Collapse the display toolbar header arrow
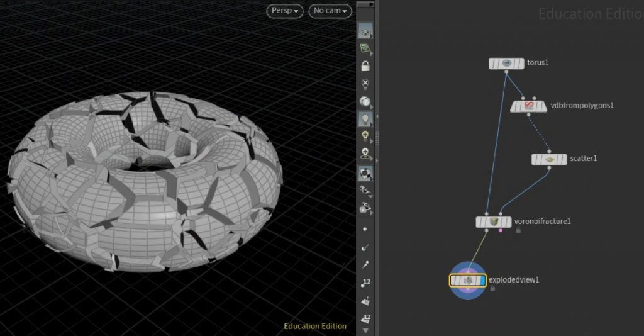This screenshot has height=336, width=644. point(365,4)
